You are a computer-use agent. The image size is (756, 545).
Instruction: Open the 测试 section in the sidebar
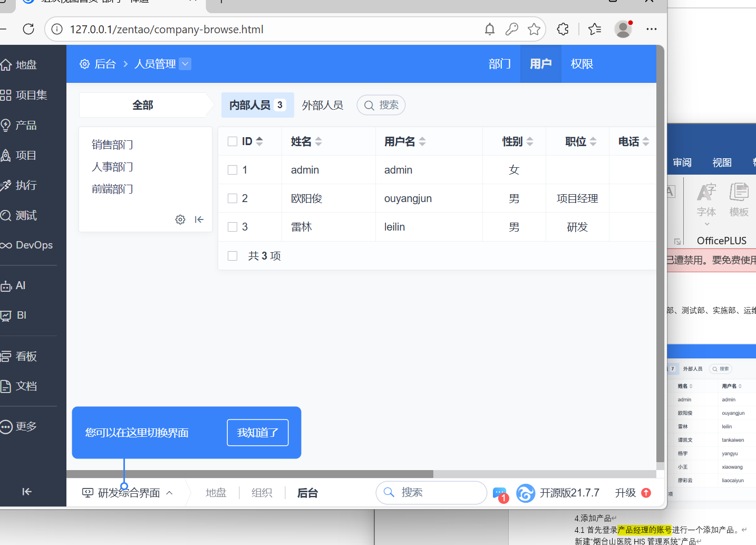[x=24, y=215]
